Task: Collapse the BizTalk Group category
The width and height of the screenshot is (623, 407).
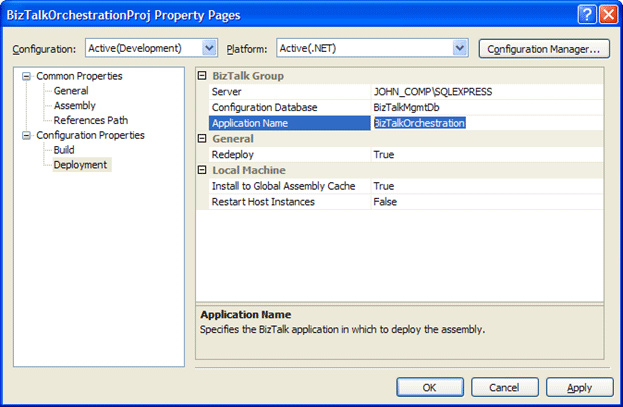Action: tap(202, 76)
